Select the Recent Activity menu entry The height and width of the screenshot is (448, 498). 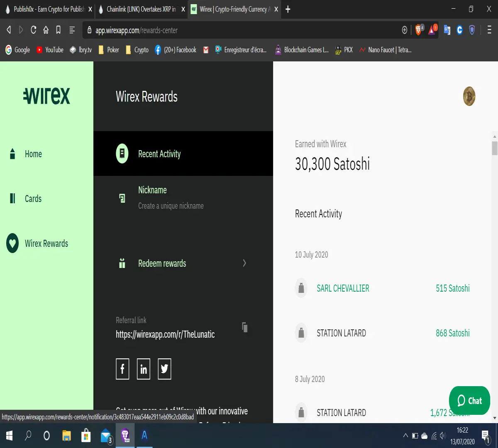(x=183, y=153)
